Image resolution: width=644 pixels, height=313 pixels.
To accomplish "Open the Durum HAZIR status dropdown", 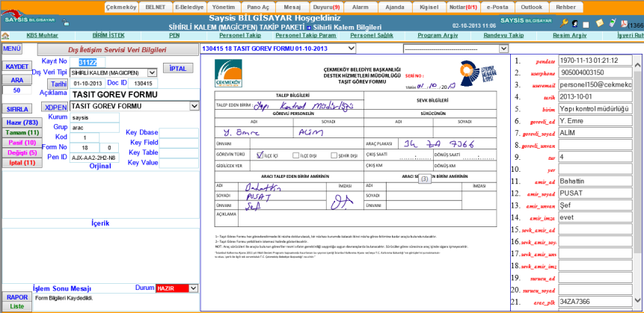I will [x=194, y=288].
